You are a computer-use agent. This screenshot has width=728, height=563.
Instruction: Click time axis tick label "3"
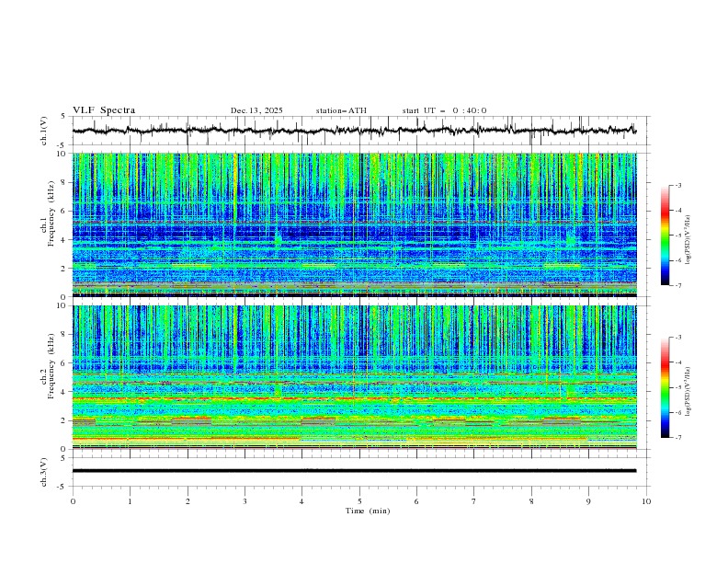(245, 501)
